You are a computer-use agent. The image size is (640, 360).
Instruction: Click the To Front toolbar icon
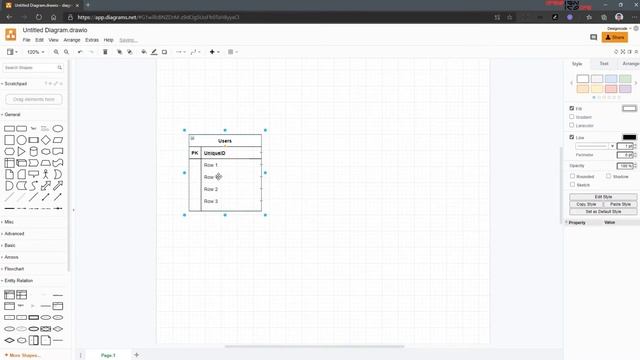119,52
